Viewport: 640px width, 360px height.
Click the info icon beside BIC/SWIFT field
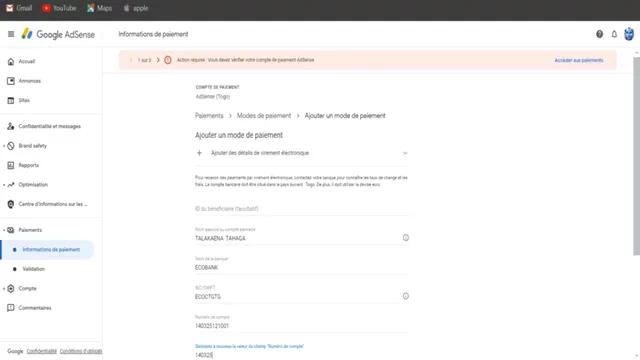pos(405,296)
